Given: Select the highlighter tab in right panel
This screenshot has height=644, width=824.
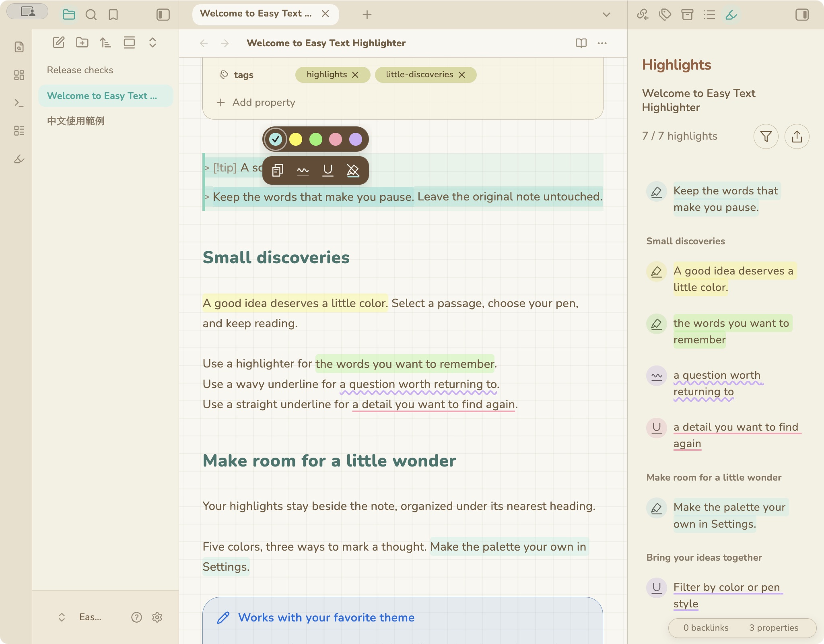Looking at the screenshot, I should pyautogui.click(x=731, y=15).
